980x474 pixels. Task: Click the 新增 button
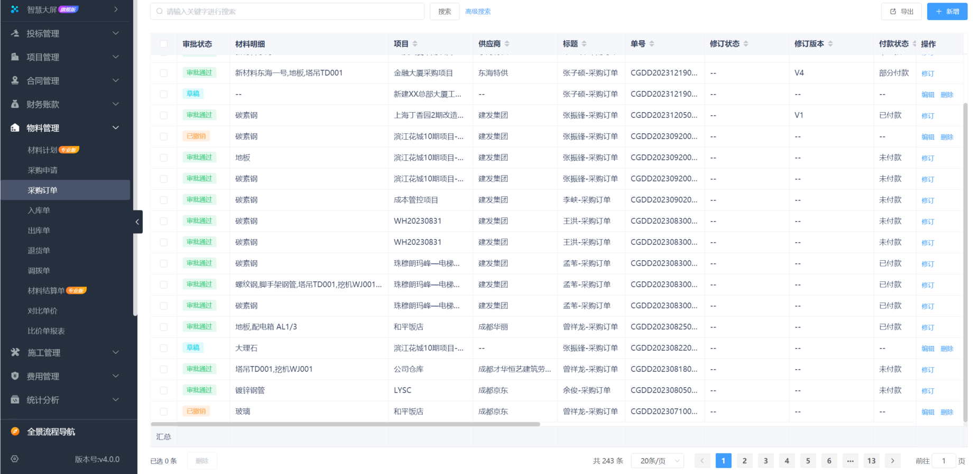[947, 12]
